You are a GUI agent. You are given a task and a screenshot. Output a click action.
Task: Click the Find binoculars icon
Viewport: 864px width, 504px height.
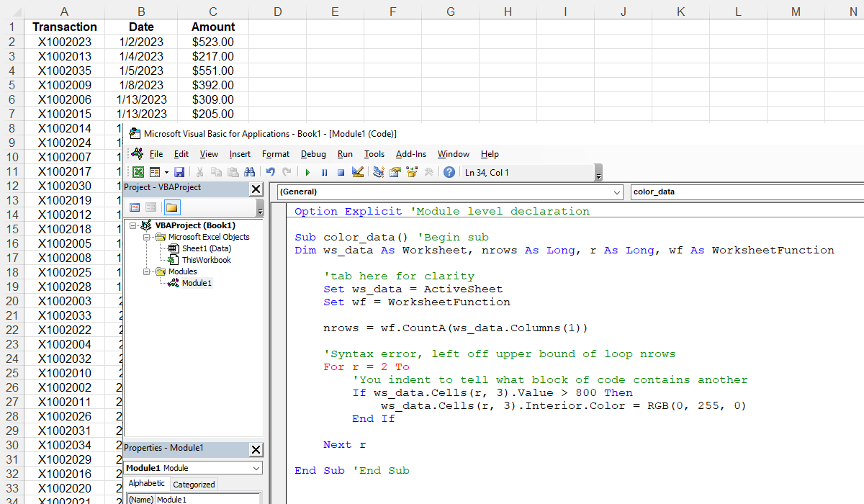pyautogui.click(x=249, y=172)
